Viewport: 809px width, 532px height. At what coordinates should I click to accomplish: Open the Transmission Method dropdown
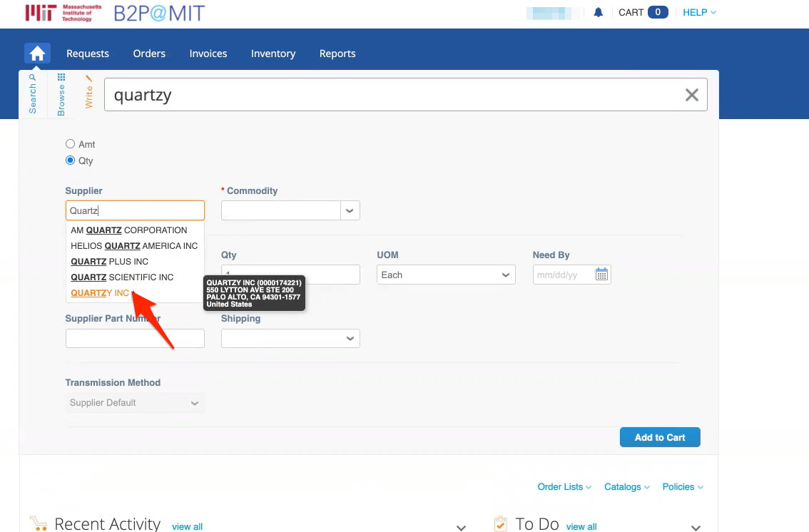135,403
